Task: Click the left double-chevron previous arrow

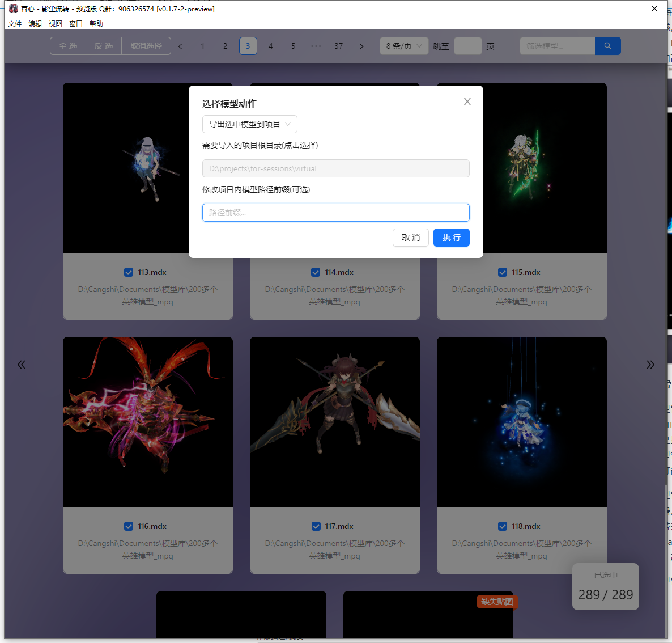Action: point(22,365)
